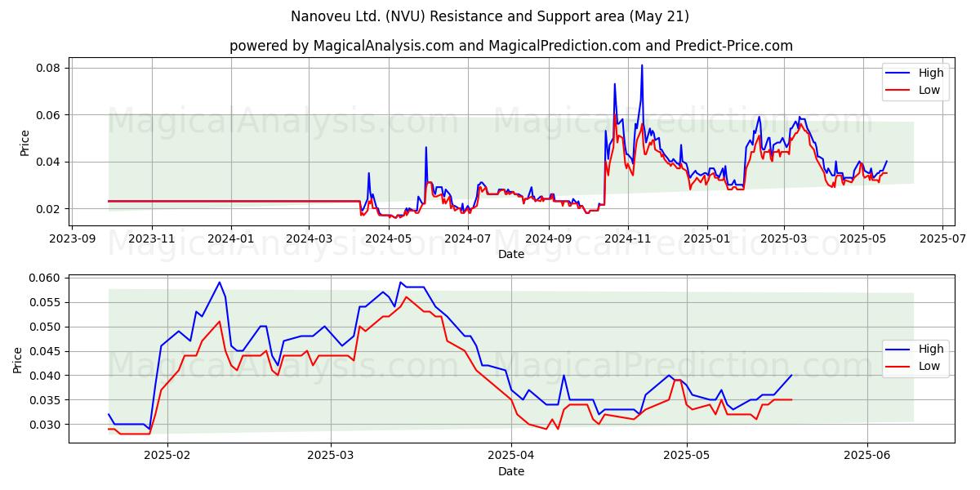Screen dimensions: 980x490
Task: Click the top chart 'Date' axis label
Action: pyautogui.click(x=511, y=255)
